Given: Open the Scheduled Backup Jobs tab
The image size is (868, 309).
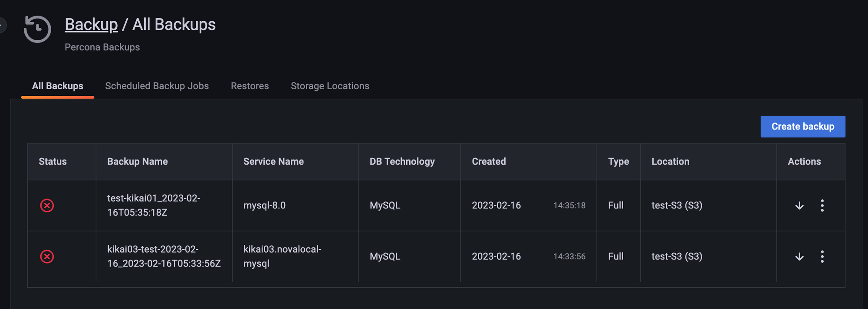Looking at the screenshot, I should pyautogui.click(x=157, y=86).
